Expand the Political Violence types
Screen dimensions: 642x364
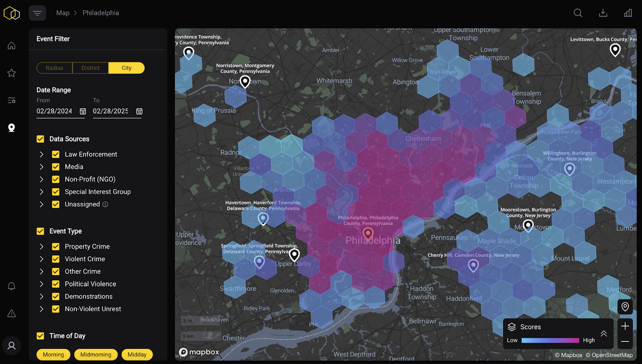[41, 284]
